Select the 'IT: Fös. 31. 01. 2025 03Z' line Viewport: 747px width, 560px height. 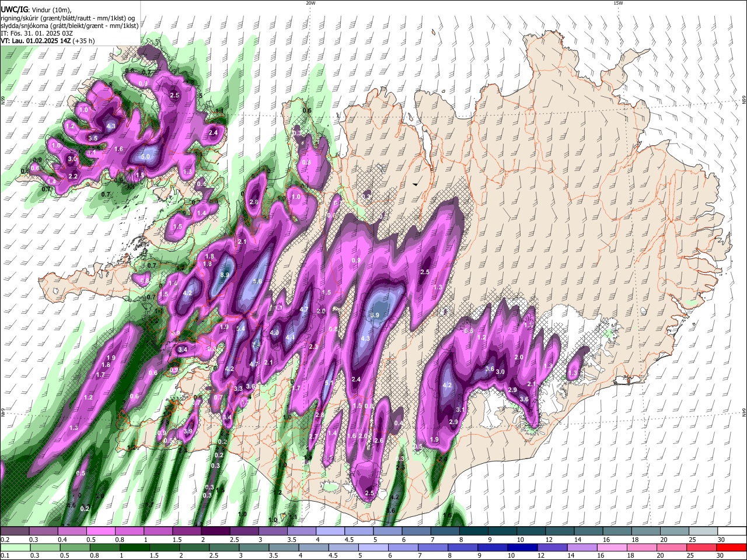click(37, 33)
